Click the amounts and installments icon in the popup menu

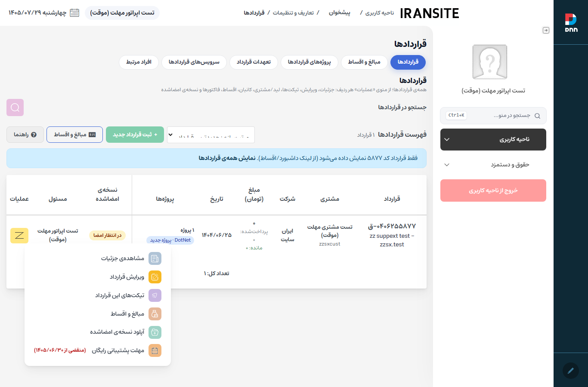point(155,314)
